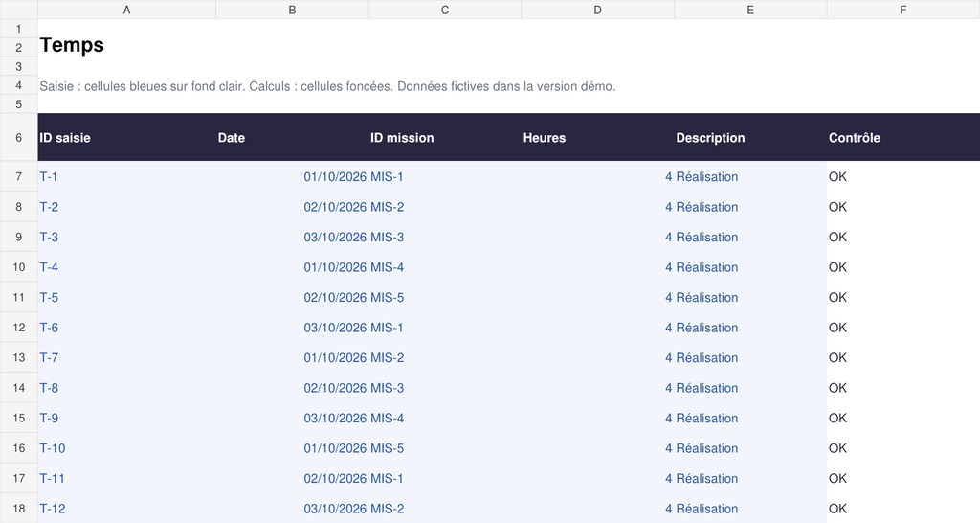Screen dimensions: 980x523
Task: Select the 03/10/2026 date in row 15
Action: click(292, 418)
